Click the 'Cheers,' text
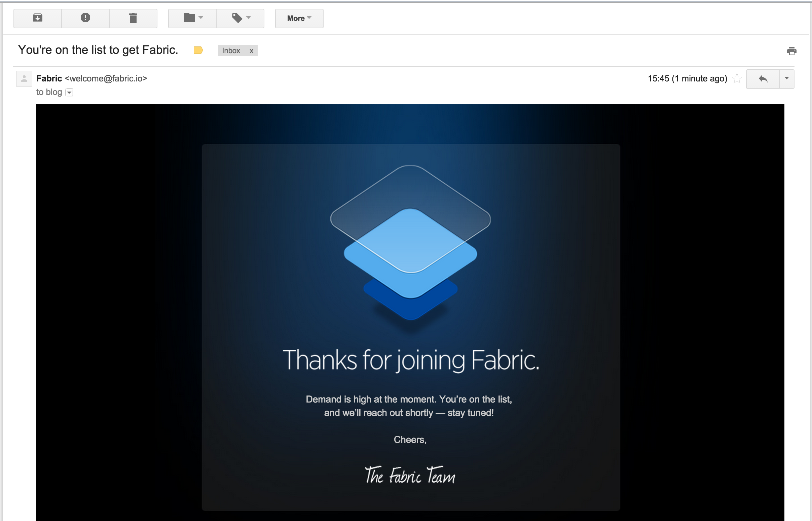 click(x=410, y=440)
